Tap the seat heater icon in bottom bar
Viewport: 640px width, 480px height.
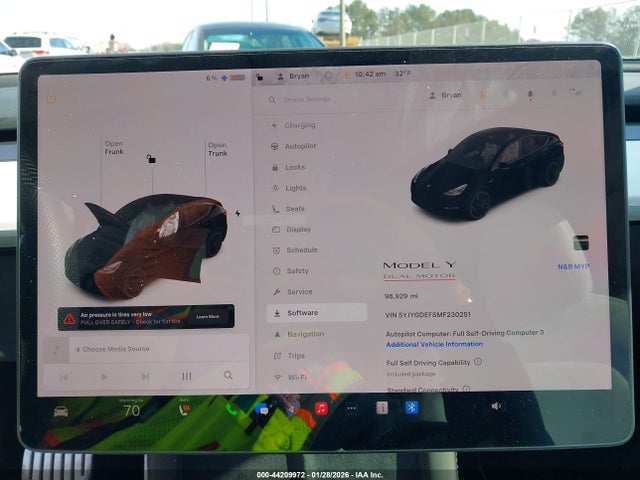pos(184,409)
